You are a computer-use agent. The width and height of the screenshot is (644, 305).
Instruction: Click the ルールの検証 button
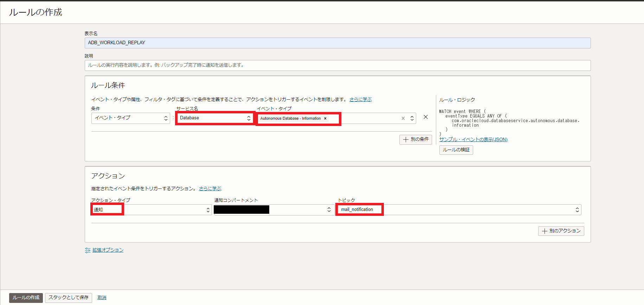456,150
